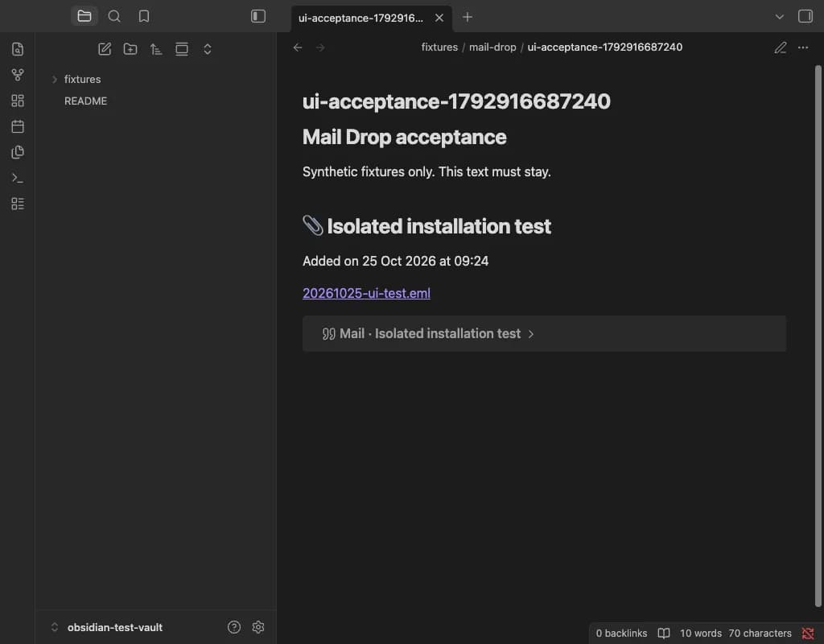Image resolution: width=824 pixels, height=644 pixels.
Task: Open the tab list dropdown
Action: 779,17
